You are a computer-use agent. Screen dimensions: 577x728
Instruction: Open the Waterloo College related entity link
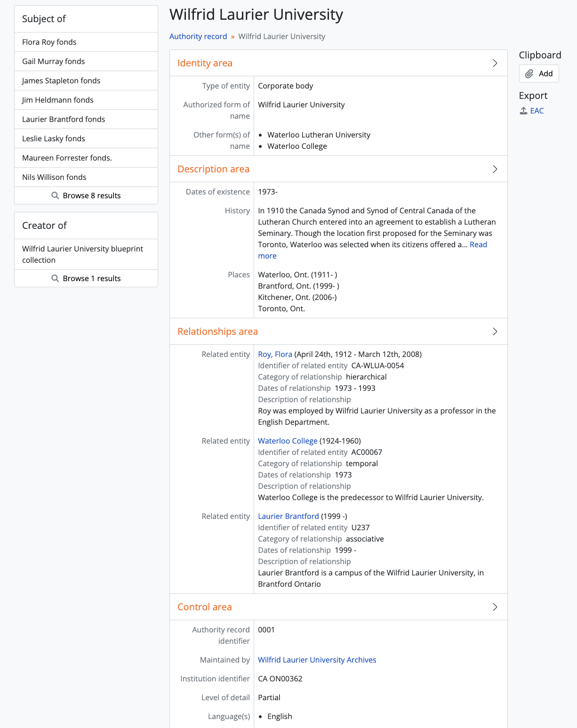pyautogui.click(x=288, y=441)
